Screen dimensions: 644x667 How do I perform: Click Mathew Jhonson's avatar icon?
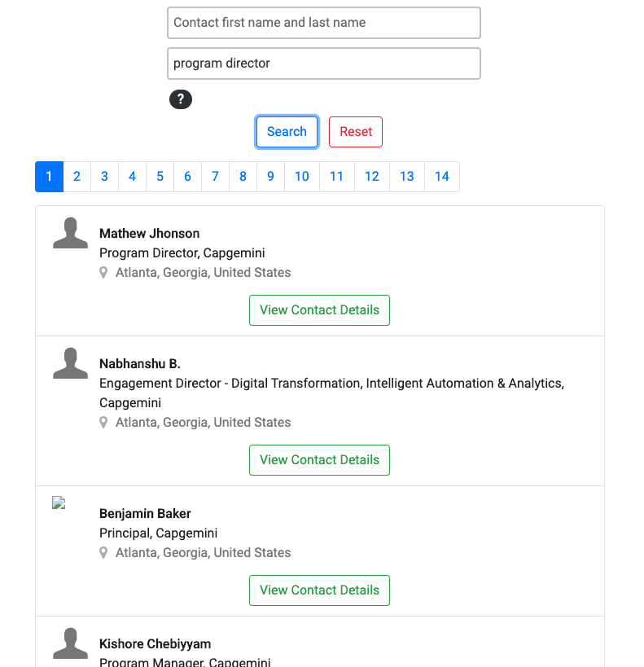(x=70, y=233)
